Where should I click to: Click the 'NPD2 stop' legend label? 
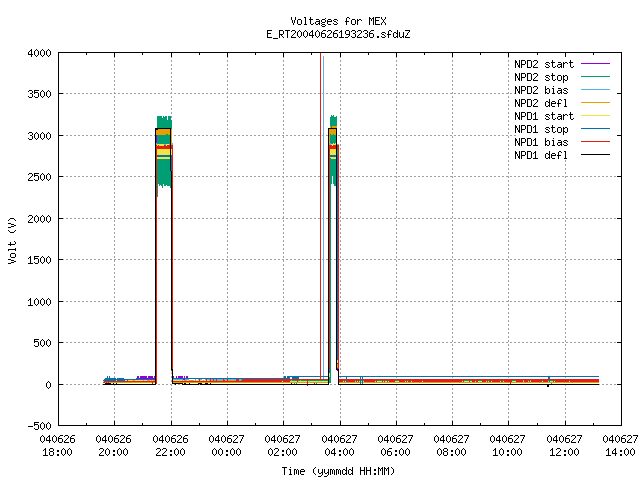click(x=541, y=77)
